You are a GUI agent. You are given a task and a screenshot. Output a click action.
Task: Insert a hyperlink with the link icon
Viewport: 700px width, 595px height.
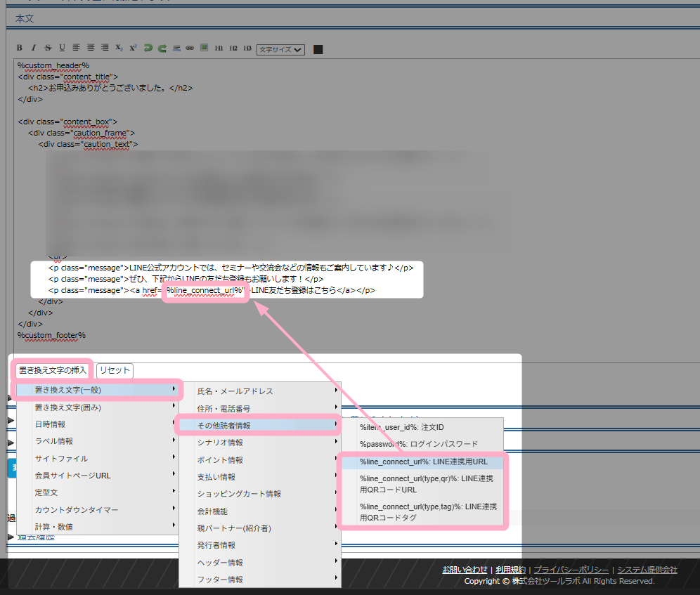pos(190,48)
